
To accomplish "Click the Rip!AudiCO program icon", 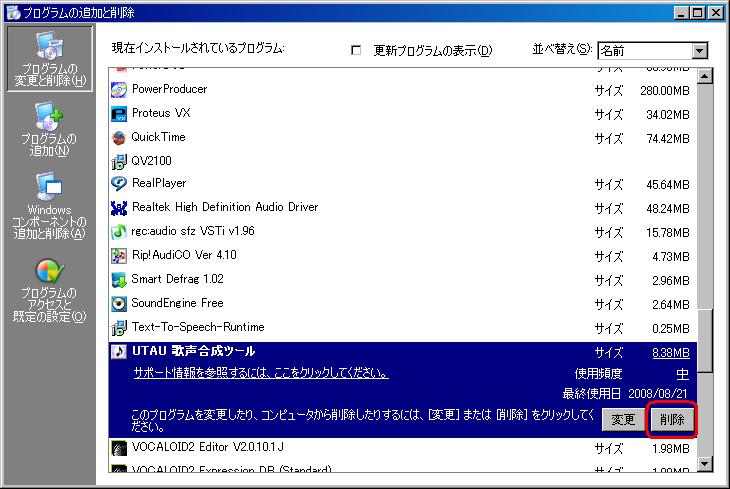I will click(x=119, y=256).
